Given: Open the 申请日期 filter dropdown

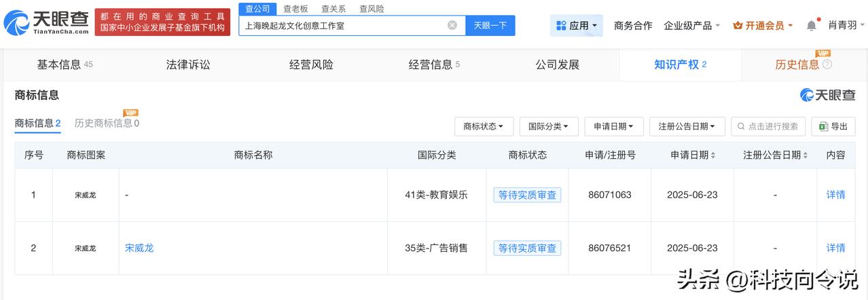Looking at the screenshot, I should 614,126.
